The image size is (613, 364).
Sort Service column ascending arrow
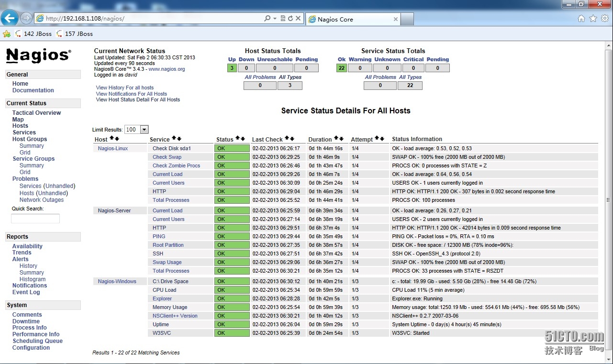[x=174, y=138]
